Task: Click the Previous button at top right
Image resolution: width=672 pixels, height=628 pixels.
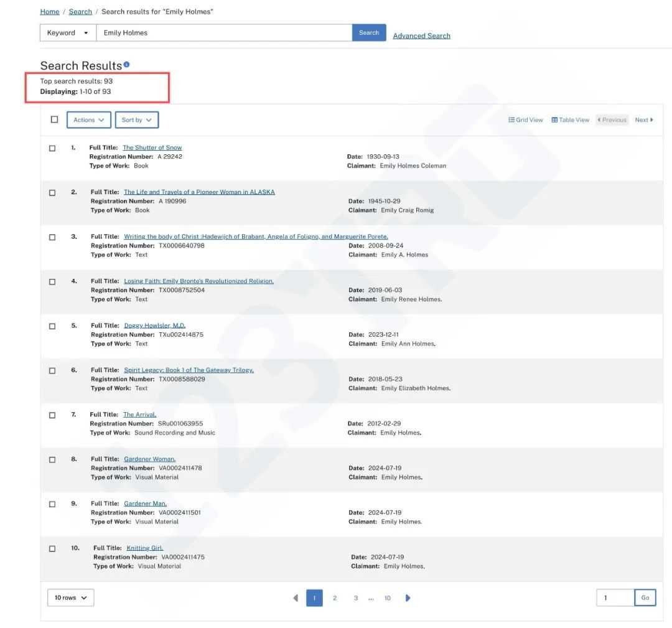Action: (x=612, y=120)
